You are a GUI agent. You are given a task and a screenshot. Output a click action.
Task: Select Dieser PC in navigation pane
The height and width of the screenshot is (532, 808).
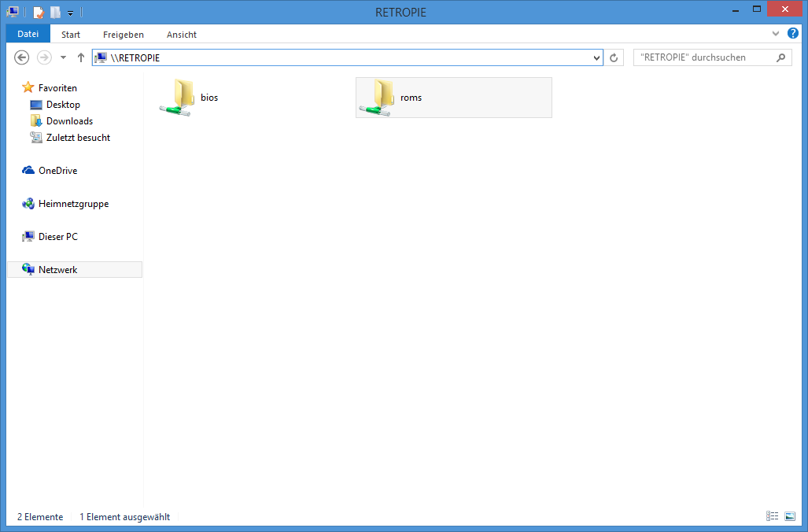click(57, 237)
